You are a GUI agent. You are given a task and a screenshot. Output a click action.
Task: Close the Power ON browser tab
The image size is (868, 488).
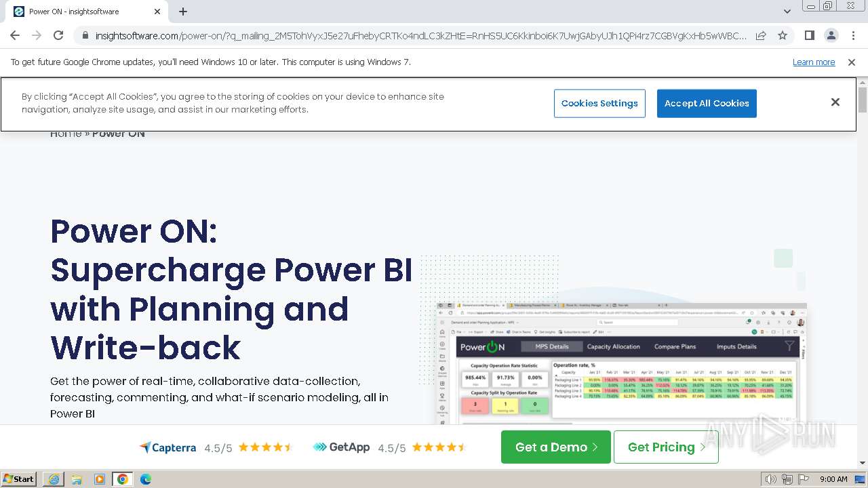coord(157,12)
